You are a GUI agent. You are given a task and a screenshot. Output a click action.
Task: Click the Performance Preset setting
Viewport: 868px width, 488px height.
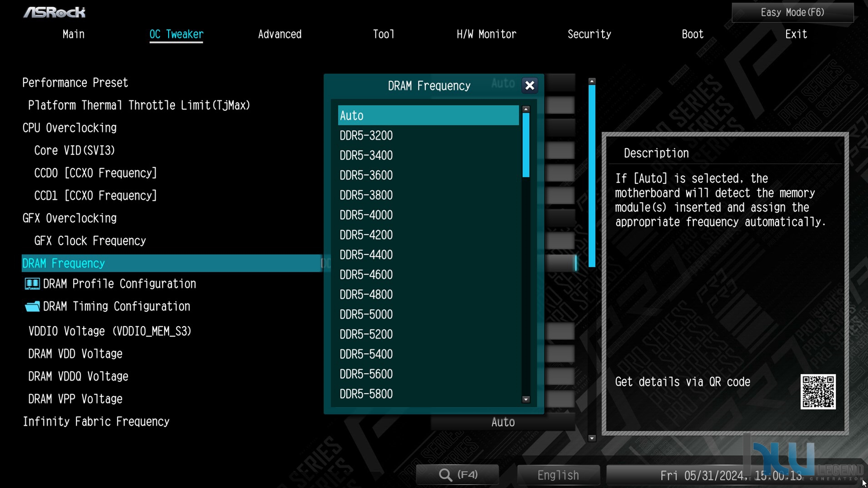[x=75, y=83]
